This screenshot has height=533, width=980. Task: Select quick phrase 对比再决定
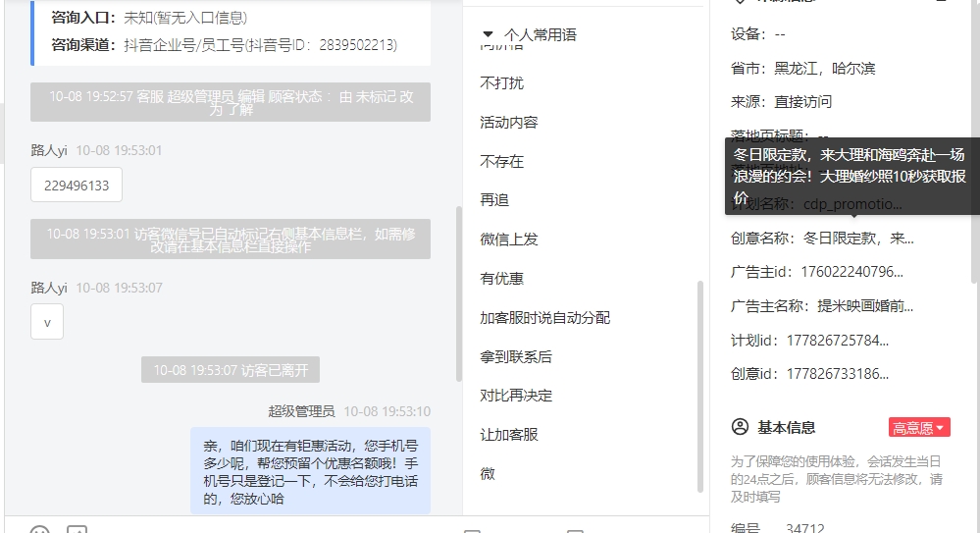coord(516,396)
